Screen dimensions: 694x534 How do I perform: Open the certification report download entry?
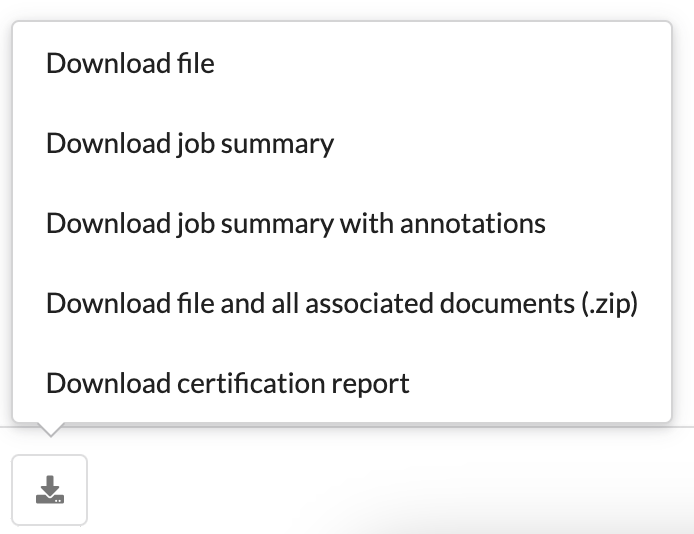342,383
